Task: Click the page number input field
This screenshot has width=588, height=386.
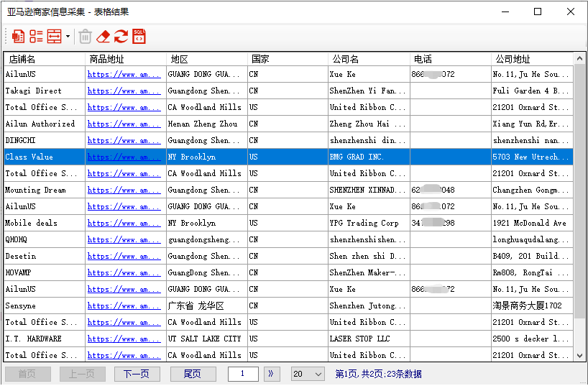Action: (244, 374)
